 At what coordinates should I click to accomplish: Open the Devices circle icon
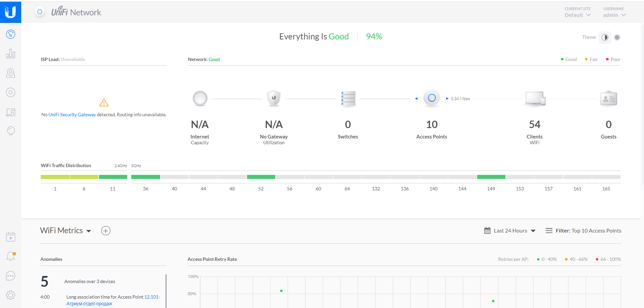pyautogui.click(x=11, y=92)
